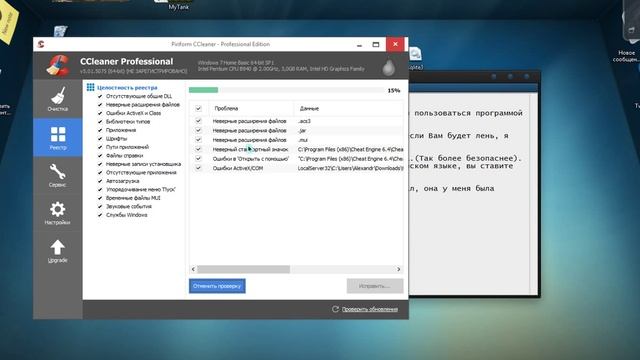
Task: Select the Неверный стандартный значок row
Action: pos(296,149)
